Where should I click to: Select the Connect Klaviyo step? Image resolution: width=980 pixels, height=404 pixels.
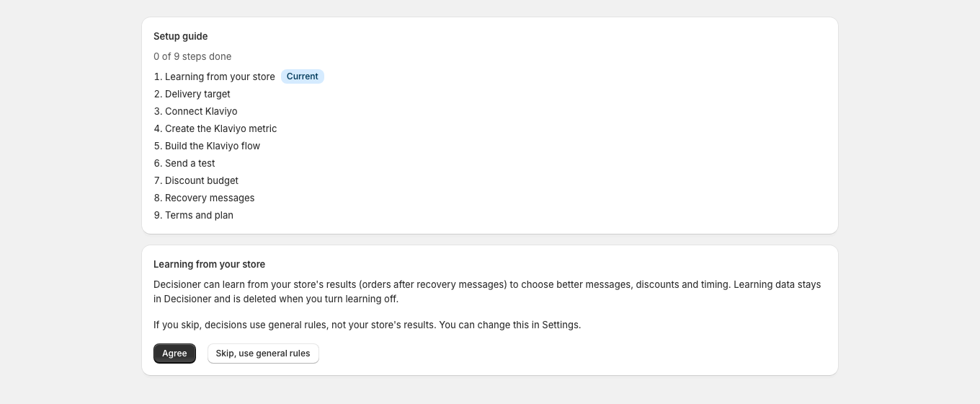coord(201,111)
